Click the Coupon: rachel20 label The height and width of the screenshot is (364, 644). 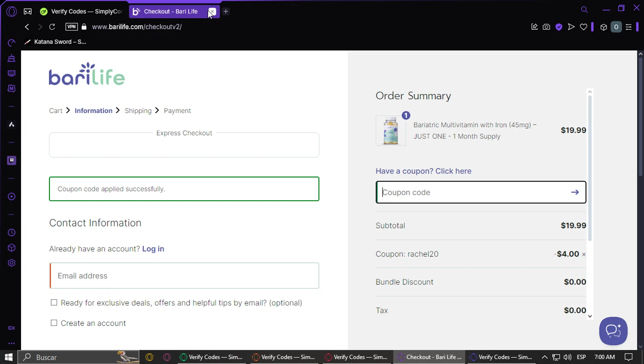click(407, 254)
